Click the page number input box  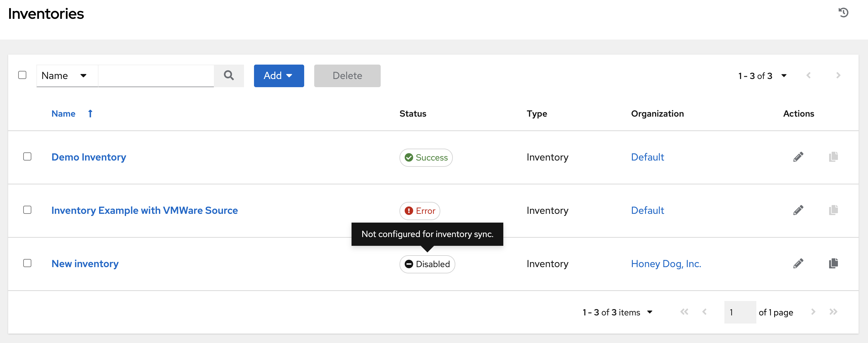[x=740, y=312]
